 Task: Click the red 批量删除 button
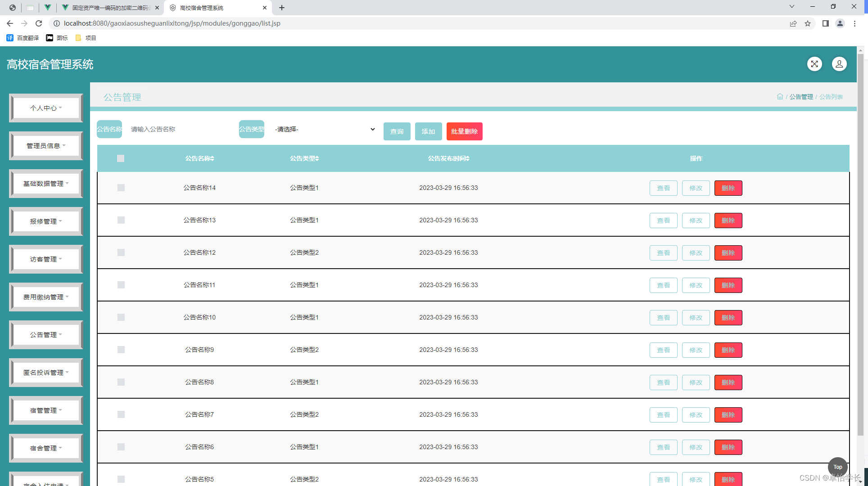(464, 131)
